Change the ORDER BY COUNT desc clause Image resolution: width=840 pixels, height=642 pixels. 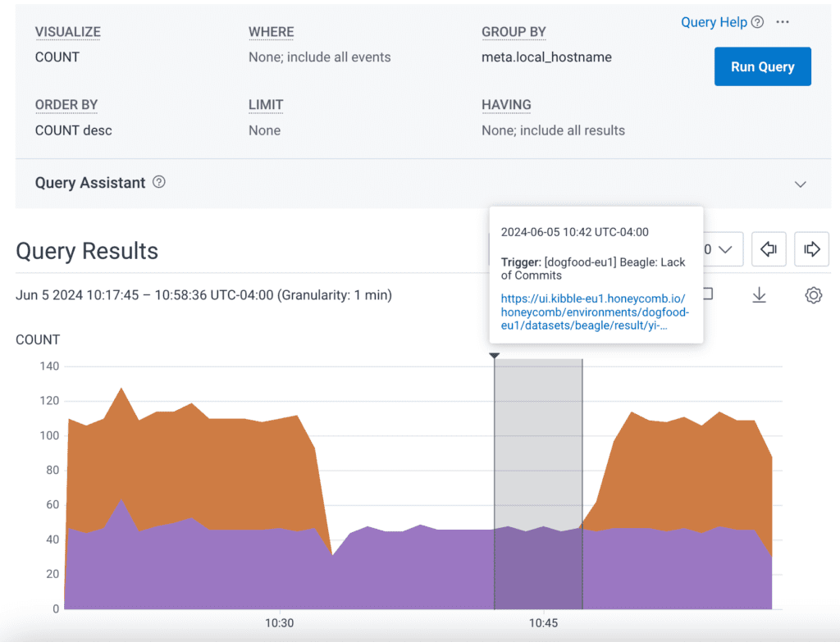(73, 130)
